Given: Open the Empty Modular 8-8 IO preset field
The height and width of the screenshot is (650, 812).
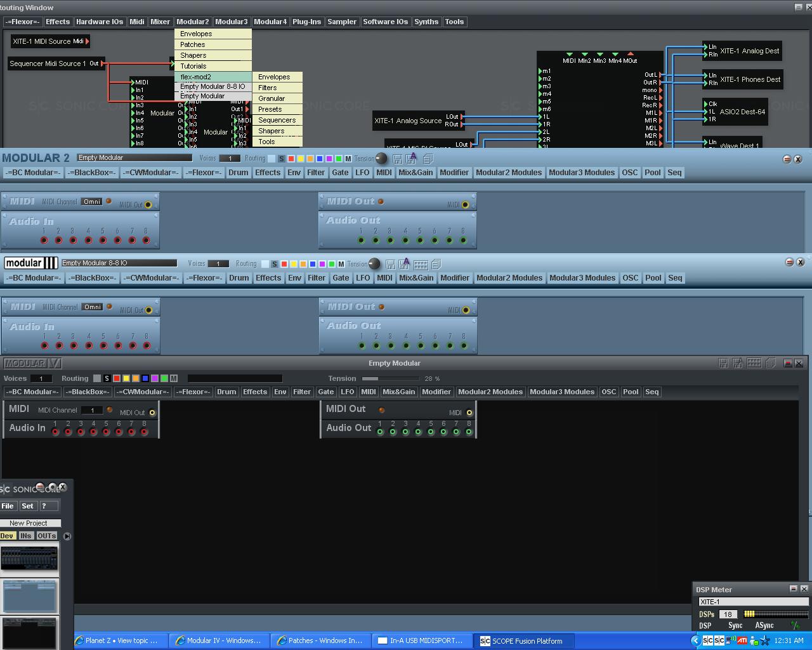Looking at the screenshot, I should coord(119,263).
